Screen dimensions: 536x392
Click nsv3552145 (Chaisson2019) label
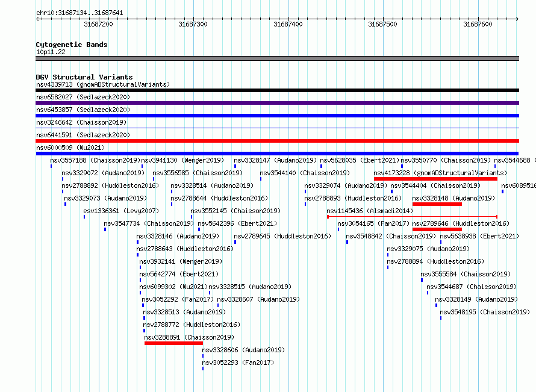235,211
